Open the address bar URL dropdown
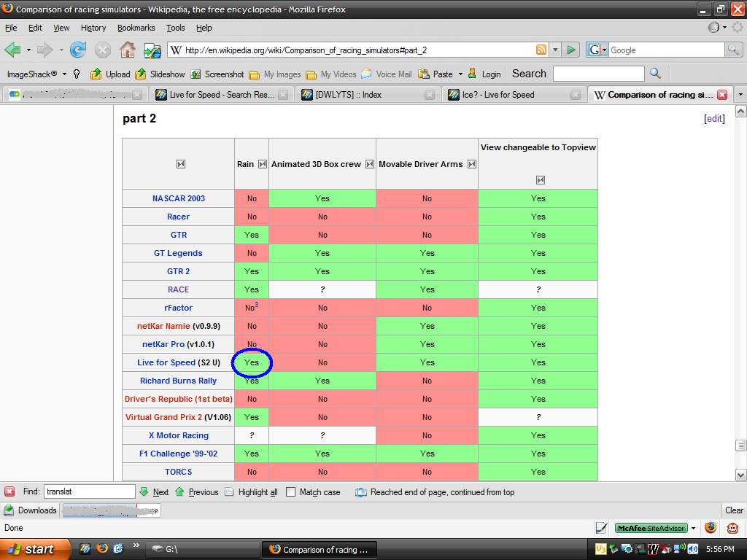 (x=555, y=50)
